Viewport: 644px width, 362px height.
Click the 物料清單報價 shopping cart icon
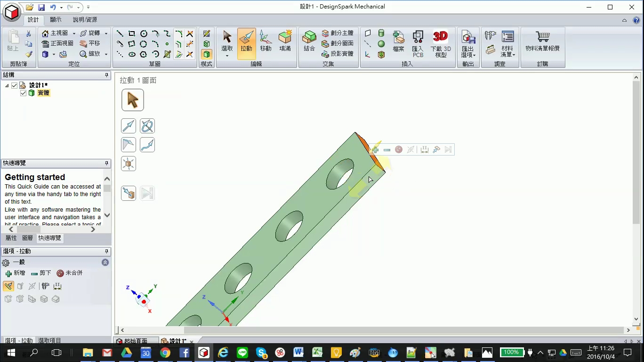[x=543, y=41]
